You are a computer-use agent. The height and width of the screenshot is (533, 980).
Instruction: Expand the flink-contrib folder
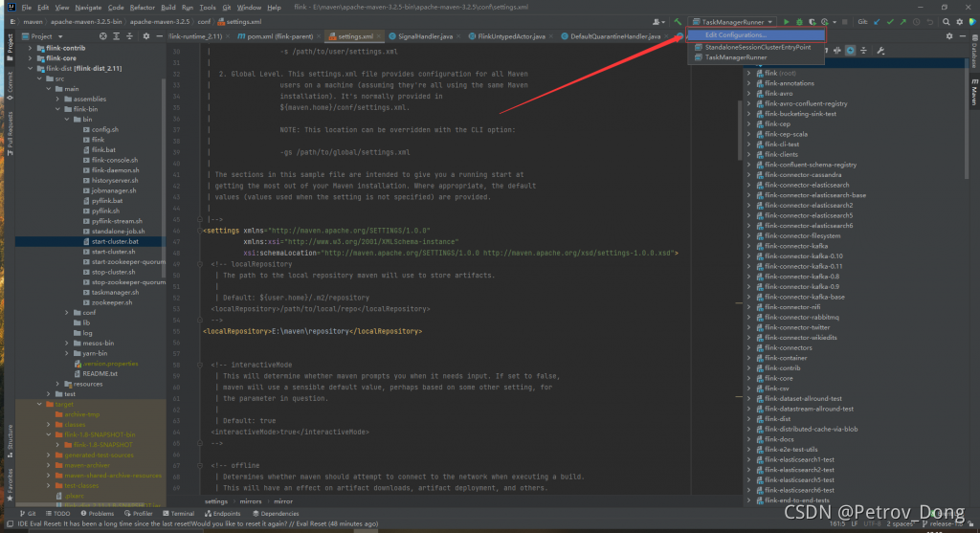[x=30, y=48]
